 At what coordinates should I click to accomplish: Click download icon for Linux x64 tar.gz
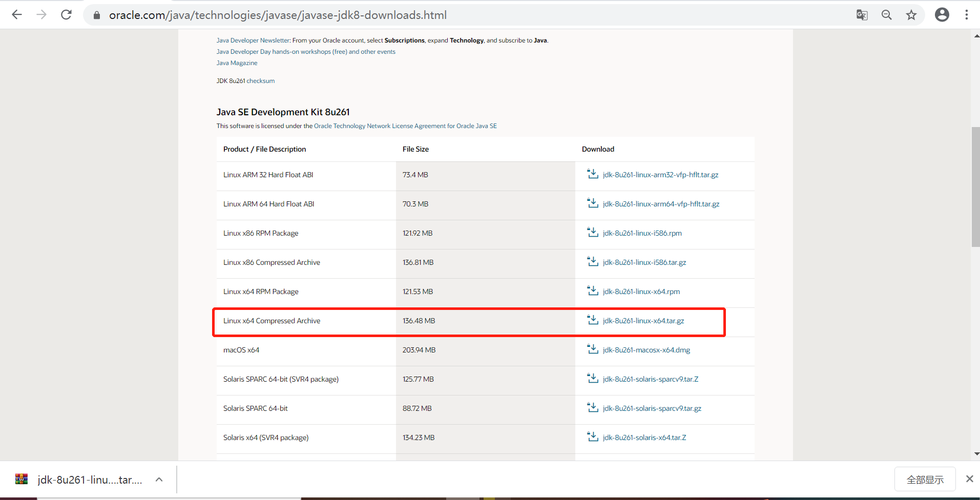click(593, 320)
